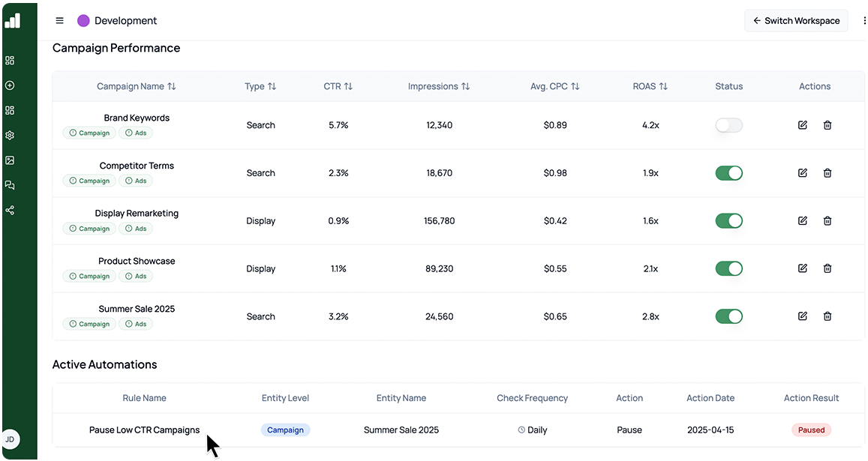Viewport: 868px width, 461px height.
Task: Click the purple Development workspace dot
Action: click(x=83, y=20)
